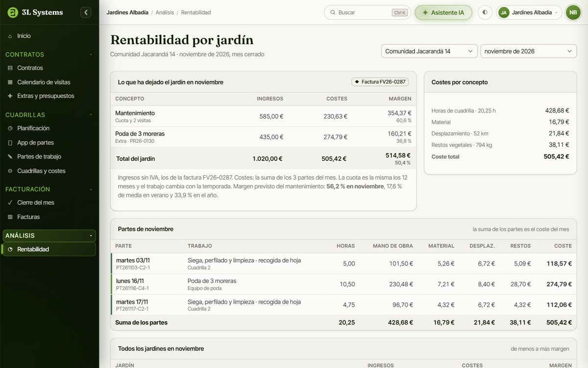Viewport: 588px width, 368px height.
Task: Click the 3L Systems logo icon
Action: 13,12
